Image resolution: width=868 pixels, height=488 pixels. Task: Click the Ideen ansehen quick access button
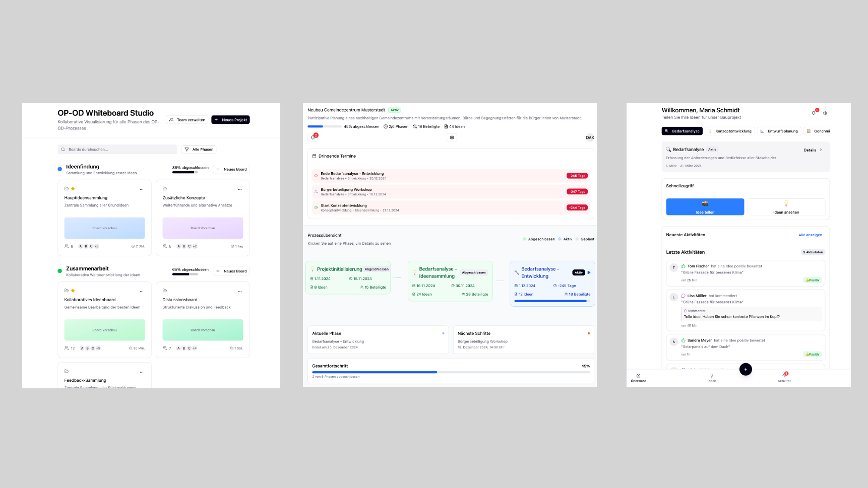(x=786, y=207)
